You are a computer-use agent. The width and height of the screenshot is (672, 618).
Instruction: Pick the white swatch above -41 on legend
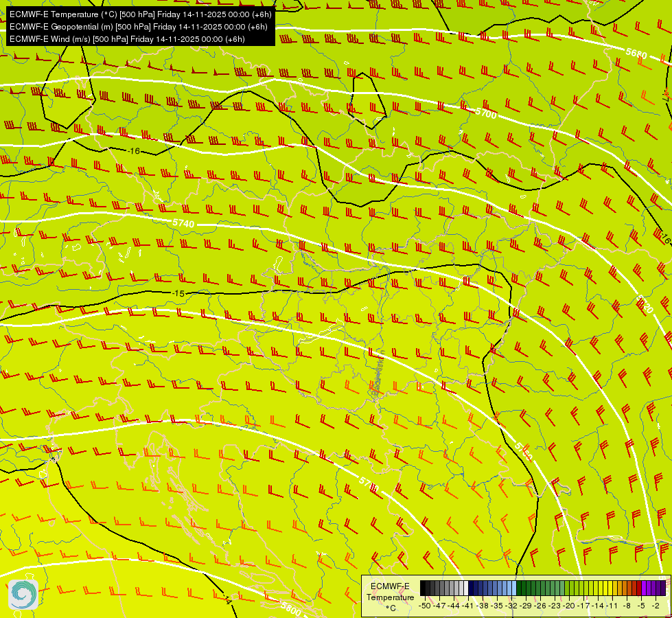tap(466, 588)
